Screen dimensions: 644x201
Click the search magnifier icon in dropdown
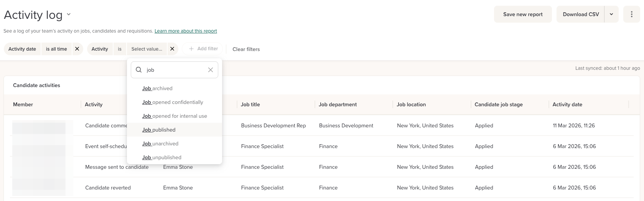pos(139,70)
